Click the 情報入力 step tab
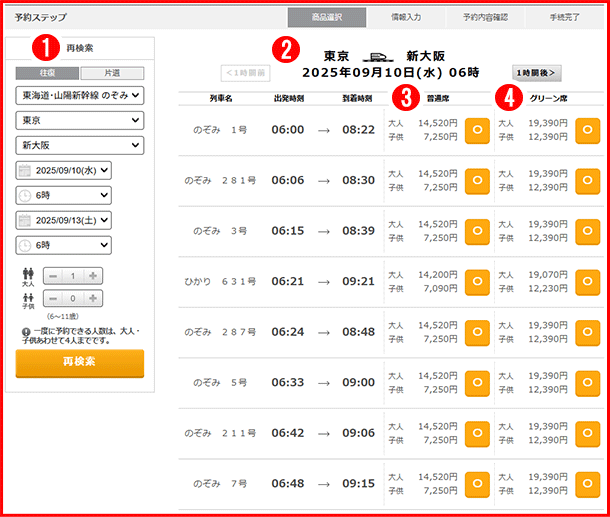 coord(404,18)
